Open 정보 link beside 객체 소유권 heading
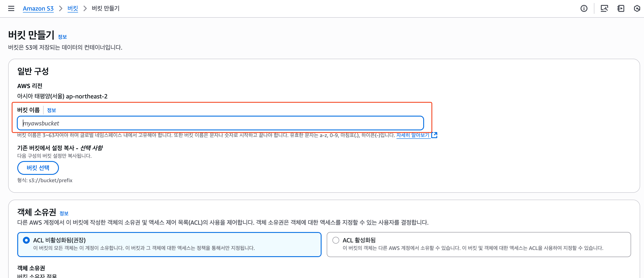The width and height of the screenshot is (644, 278). coord(64,213)
